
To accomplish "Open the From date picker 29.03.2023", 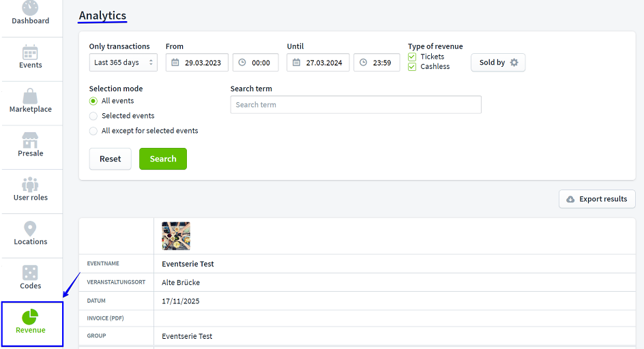I will pos(196,63).
